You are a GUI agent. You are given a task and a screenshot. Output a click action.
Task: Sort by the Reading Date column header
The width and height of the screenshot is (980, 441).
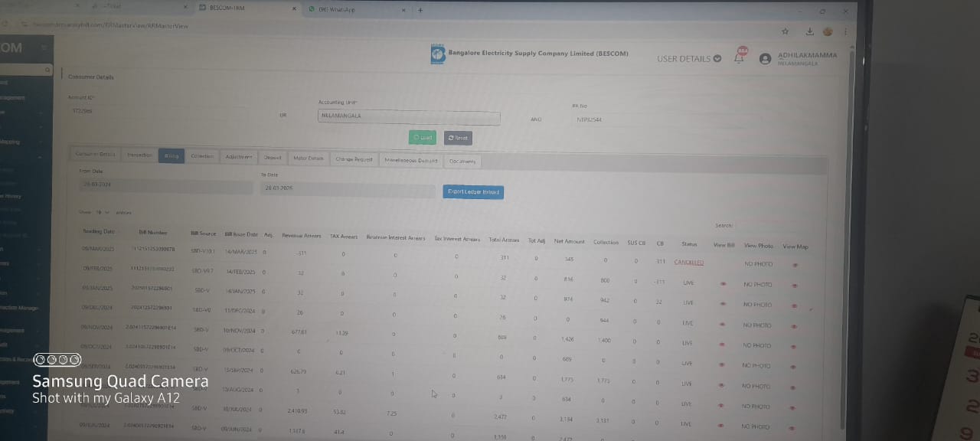[x=98, y=231]
